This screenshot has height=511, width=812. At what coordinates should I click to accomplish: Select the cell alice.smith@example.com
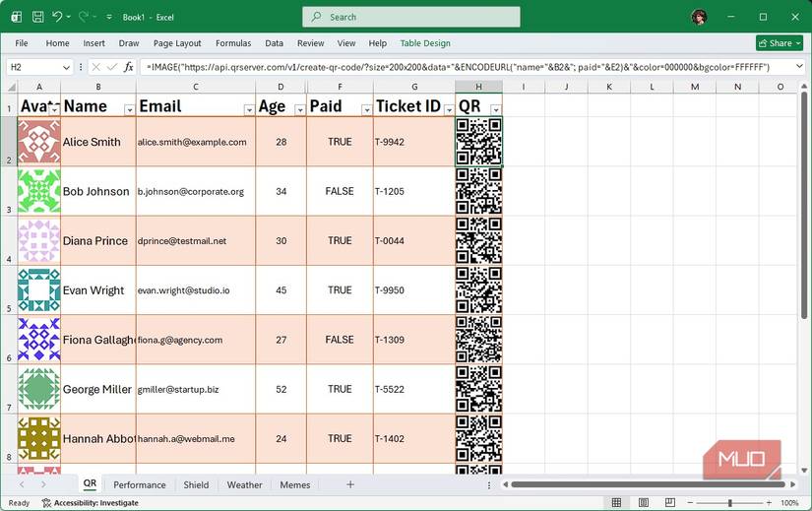tap(196, 142)
